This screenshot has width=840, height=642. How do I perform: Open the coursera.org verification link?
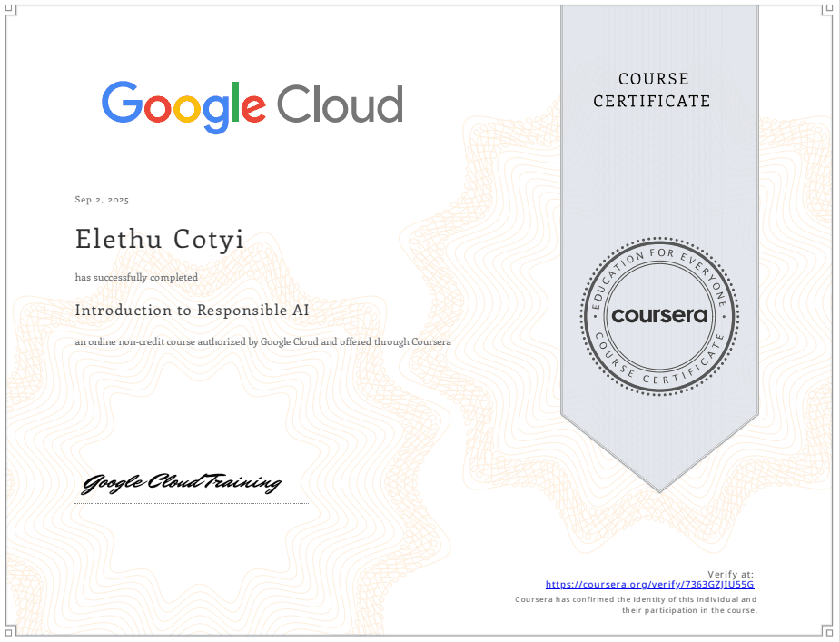tap(649, 585)
